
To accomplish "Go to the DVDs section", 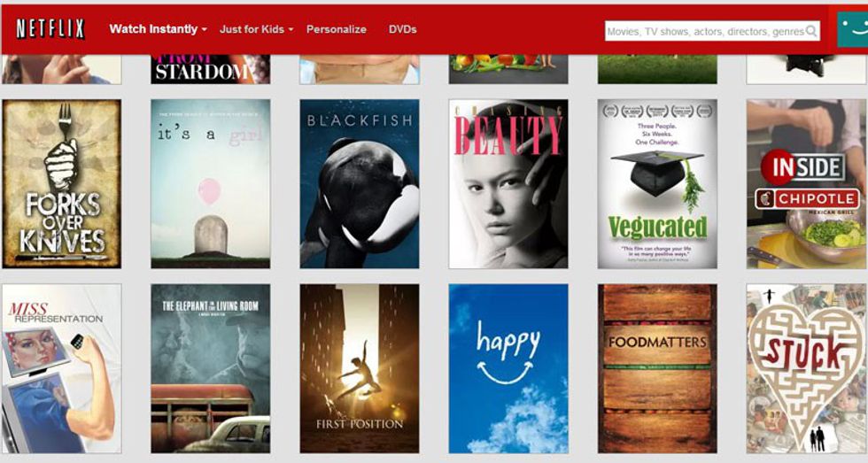I will point(402,29).
